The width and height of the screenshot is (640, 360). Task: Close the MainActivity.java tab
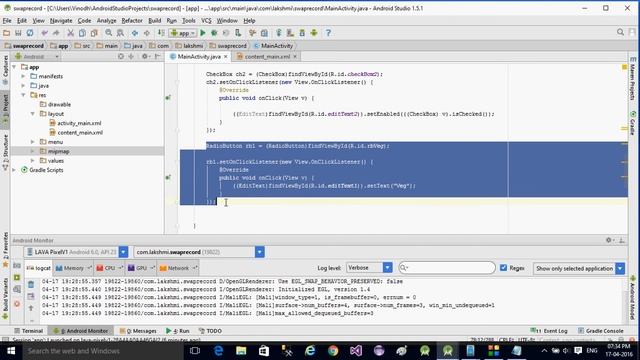[x=225, y=57]
